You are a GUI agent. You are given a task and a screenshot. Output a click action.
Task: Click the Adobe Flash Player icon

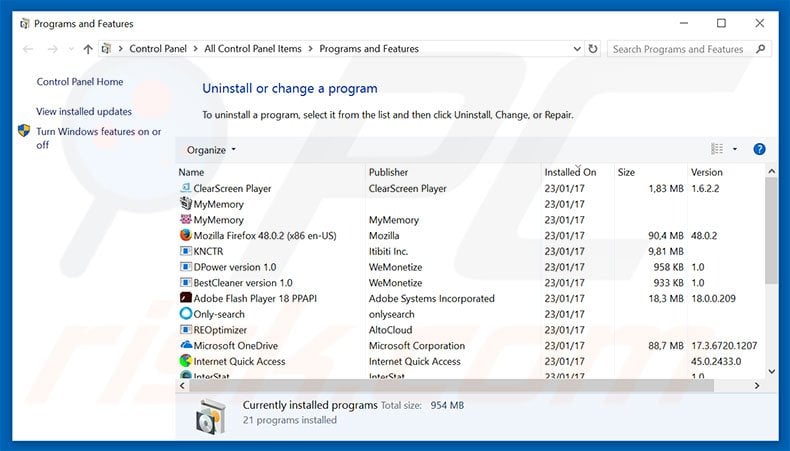pyautogui.click(x=185, y=298)
